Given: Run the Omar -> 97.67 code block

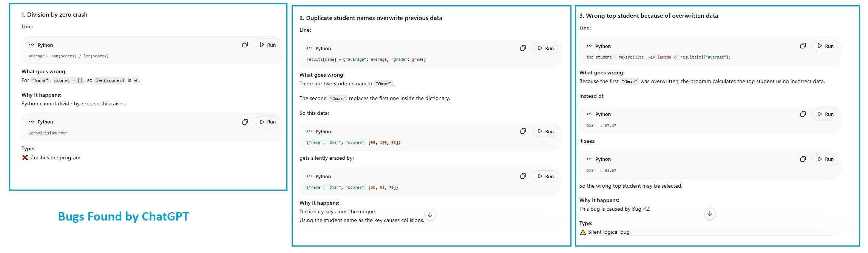Looking at the screenshot, I should click(825, 114).
